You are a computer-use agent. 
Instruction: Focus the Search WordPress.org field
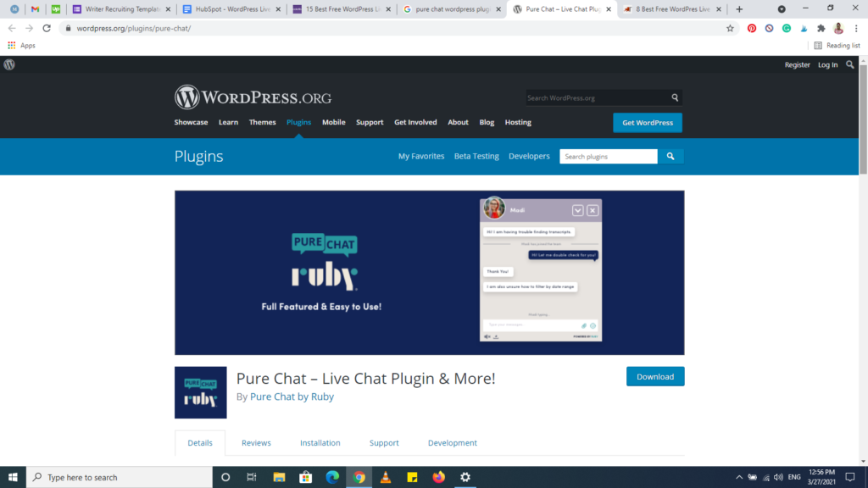click(598, 97)
